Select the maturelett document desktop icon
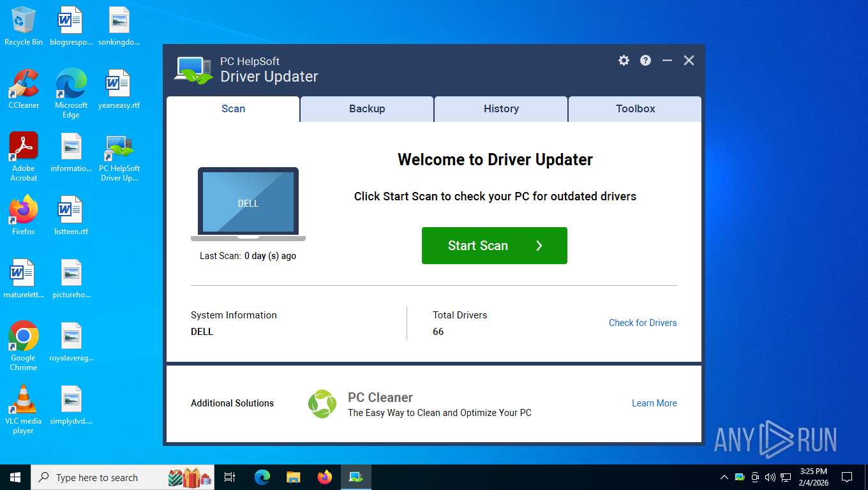 (24, 279)
